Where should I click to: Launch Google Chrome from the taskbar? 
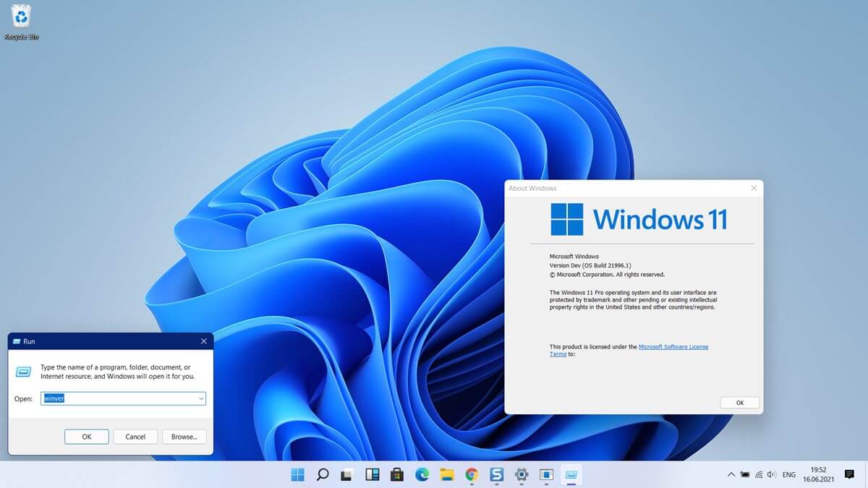472,475
